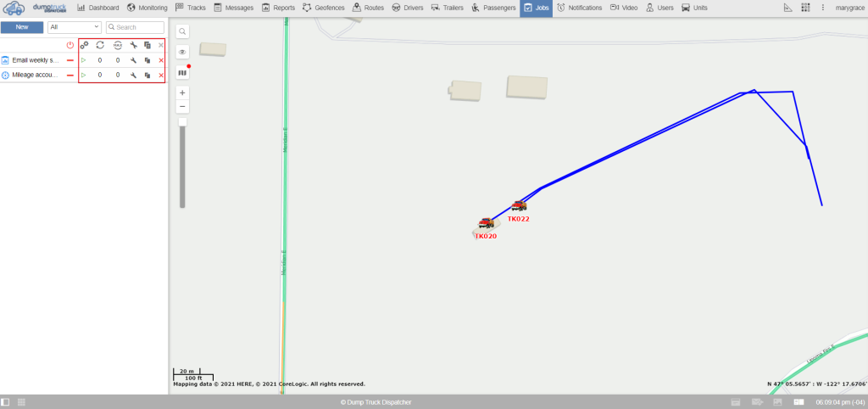868x409 pixels.
Task: Copy the Mileage accounting job
Action: click(147, 75)
